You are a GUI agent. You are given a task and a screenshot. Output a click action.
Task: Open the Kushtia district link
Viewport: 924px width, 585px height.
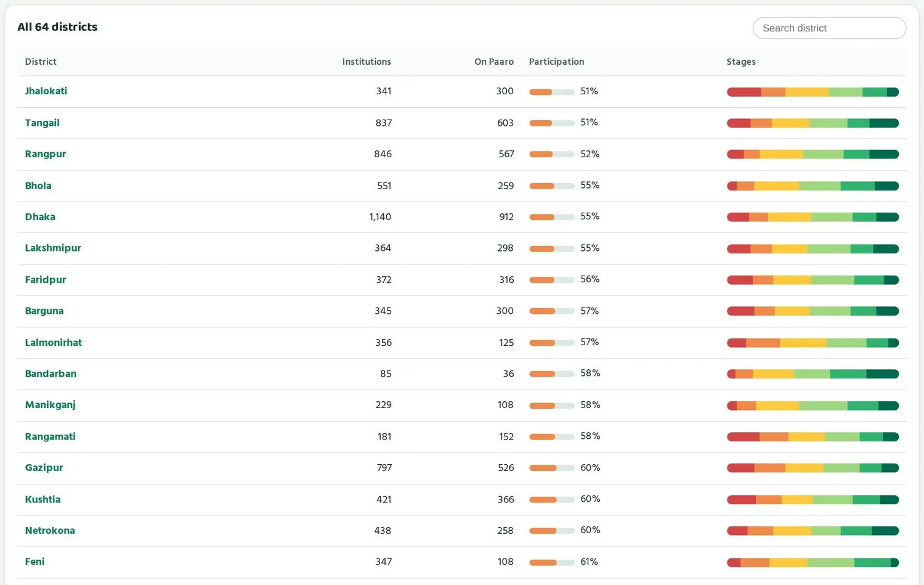coord(43,499)
